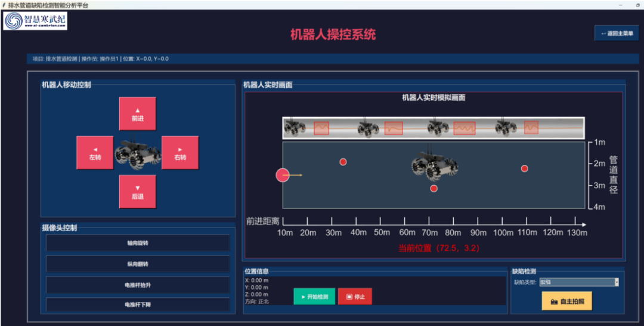This screenshot has width=644, height=326.
Task: Click red defect dot near 30m
Action: tap(343, 162)
